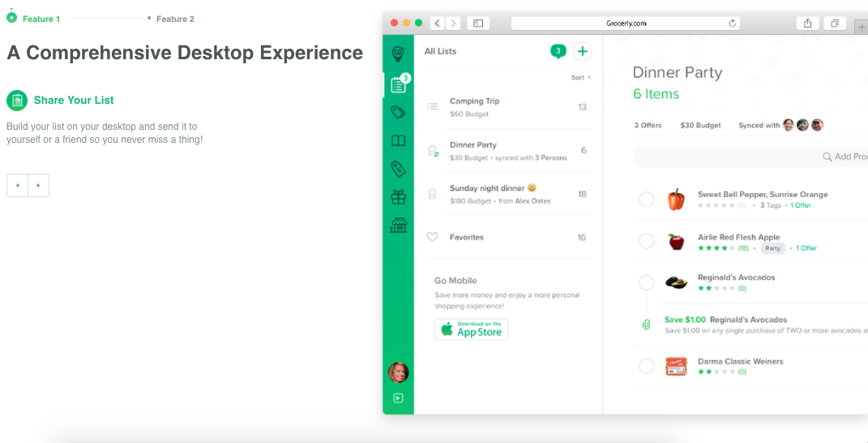Click the Dinner Party heading
The image size is (868, 443).
[x=677, y=73]
